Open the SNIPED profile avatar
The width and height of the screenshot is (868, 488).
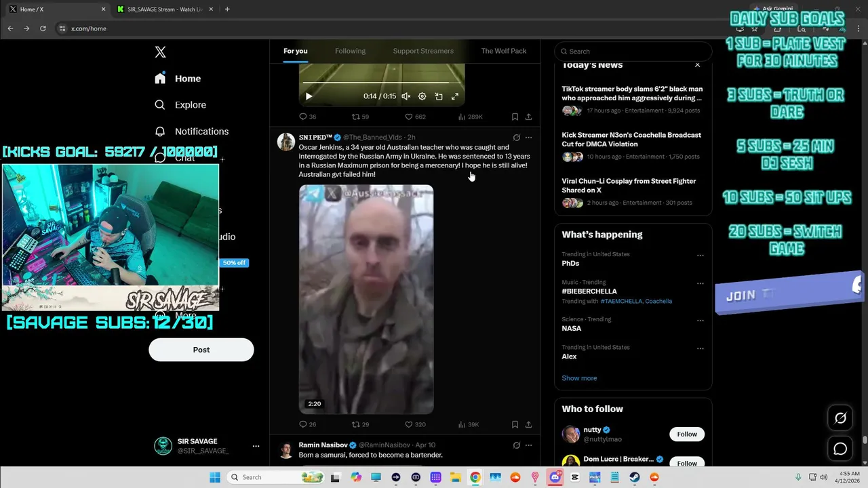point(286,142)
